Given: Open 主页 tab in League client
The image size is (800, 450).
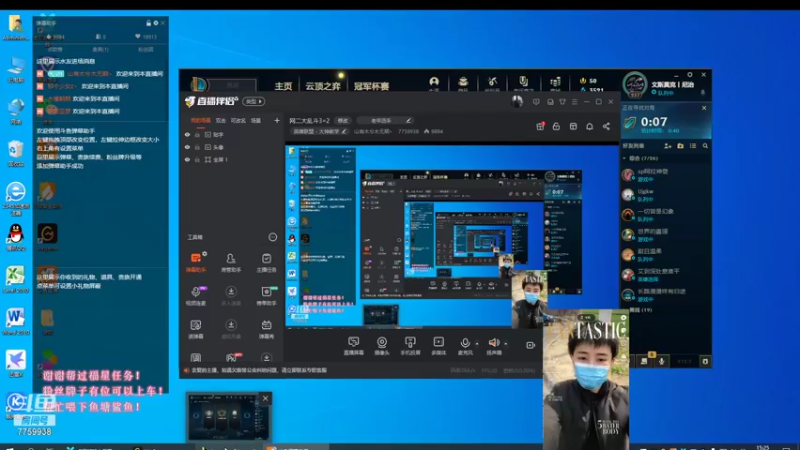Looking at the screenshot, I should pos(283,86).
